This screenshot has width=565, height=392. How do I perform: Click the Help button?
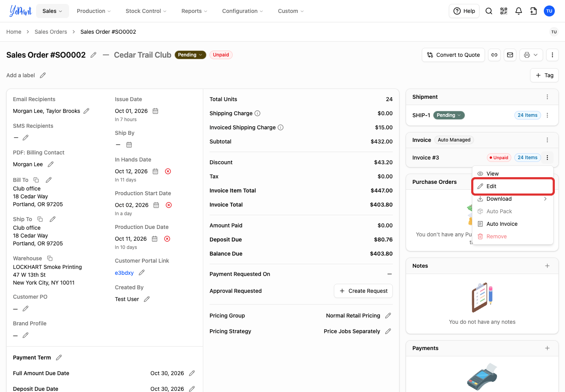pyautogui.click(x=464, y=11)
